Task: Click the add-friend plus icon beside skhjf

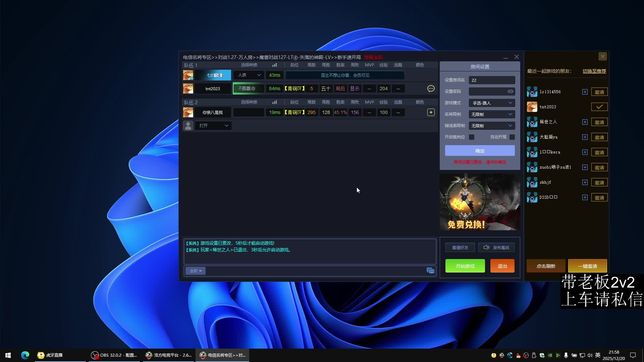Action: [585, 182]
